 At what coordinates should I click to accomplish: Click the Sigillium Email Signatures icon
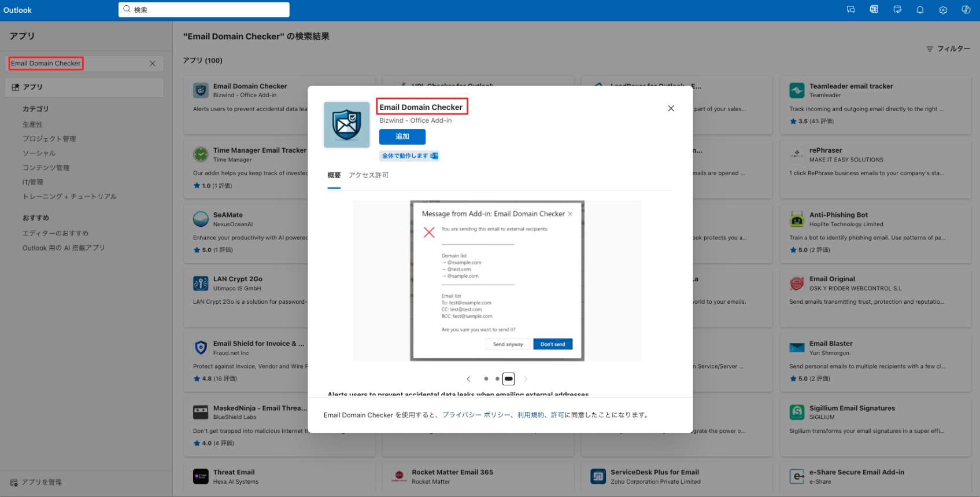pos(797,412)
